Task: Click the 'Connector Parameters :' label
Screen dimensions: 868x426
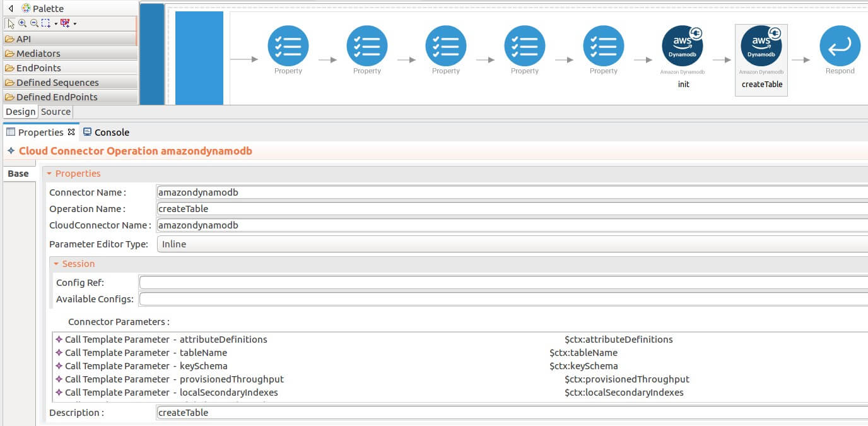Action: coord(119,322)
